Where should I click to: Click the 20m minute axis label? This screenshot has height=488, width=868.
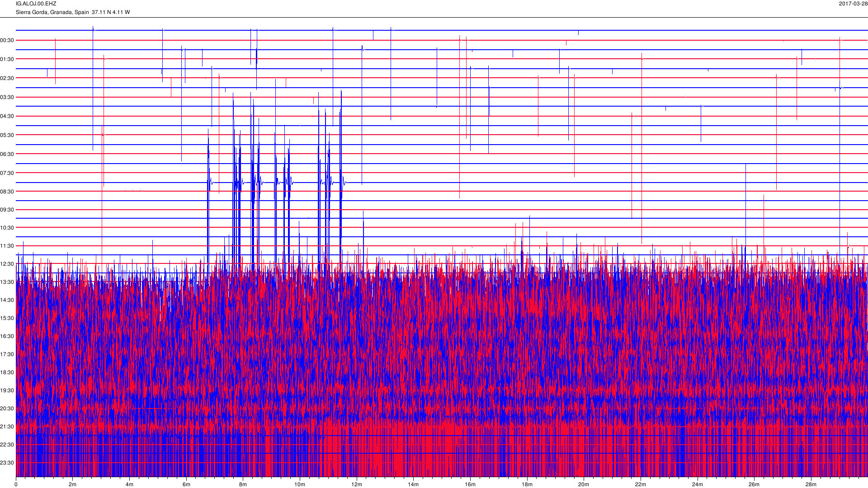point(584,484)
